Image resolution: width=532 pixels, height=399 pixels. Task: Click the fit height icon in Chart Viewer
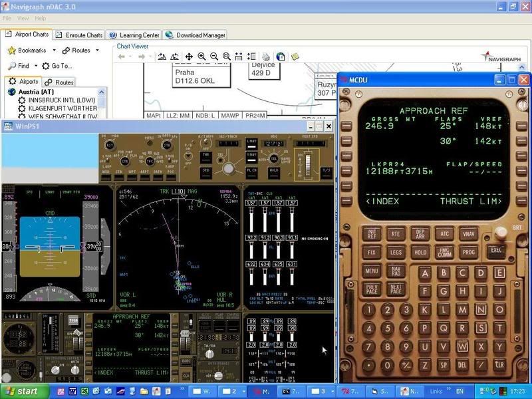251,57
